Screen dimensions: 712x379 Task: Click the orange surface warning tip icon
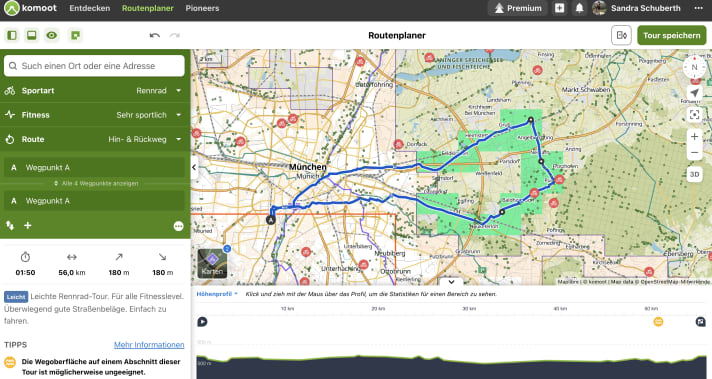(10, 363)
